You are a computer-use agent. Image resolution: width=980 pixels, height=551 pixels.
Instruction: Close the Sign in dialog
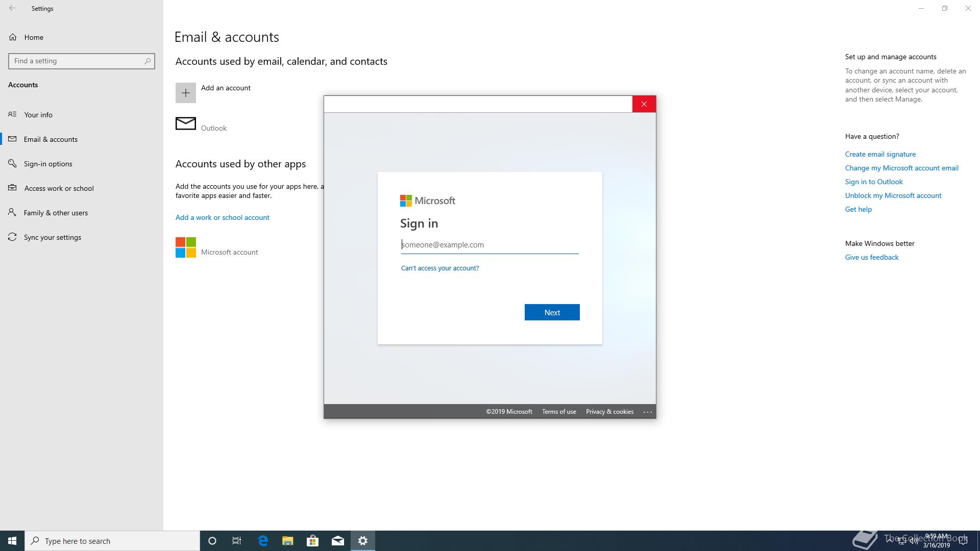(x=644, y=104)
